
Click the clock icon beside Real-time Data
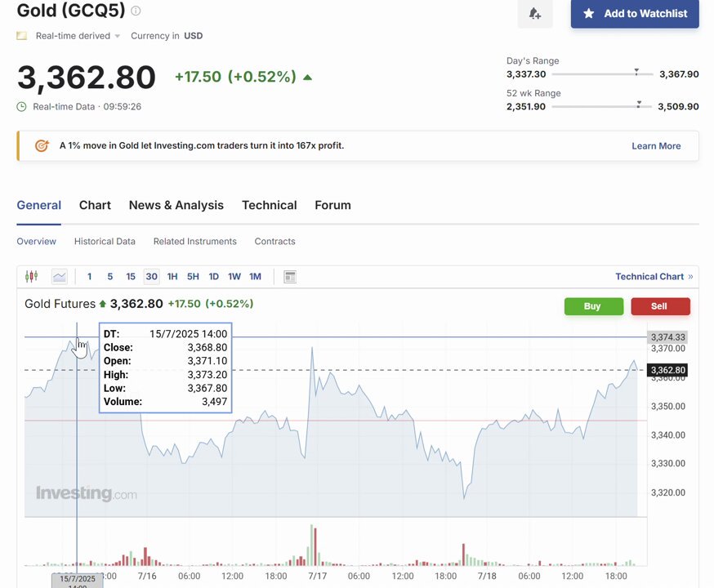click(21, 107)
